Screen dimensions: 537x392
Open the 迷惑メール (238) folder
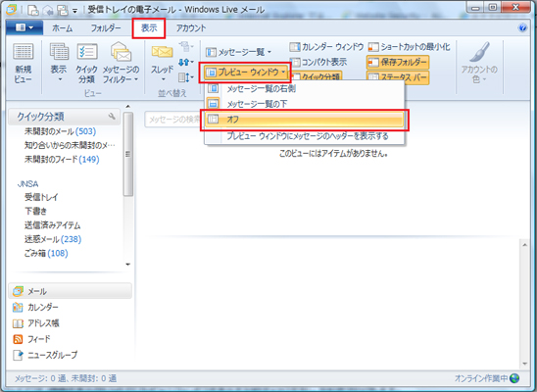pyautogui.click(x=53, y=239)
